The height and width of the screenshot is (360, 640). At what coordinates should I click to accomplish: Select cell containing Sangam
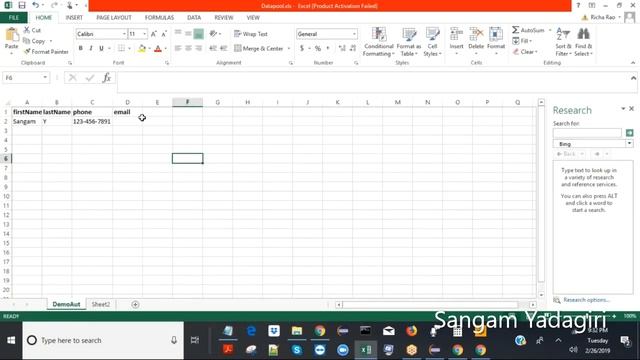27,121
